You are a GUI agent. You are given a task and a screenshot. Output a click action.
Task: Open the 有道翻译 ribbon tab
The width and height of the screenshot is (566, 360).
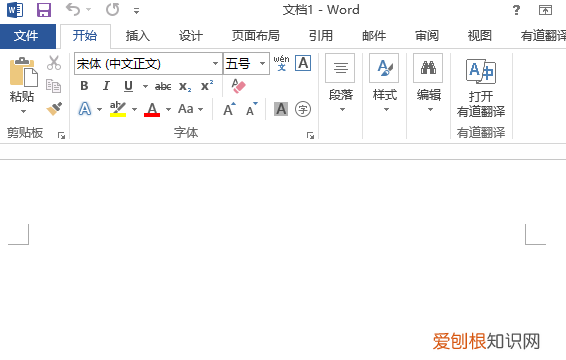point(543,36)
